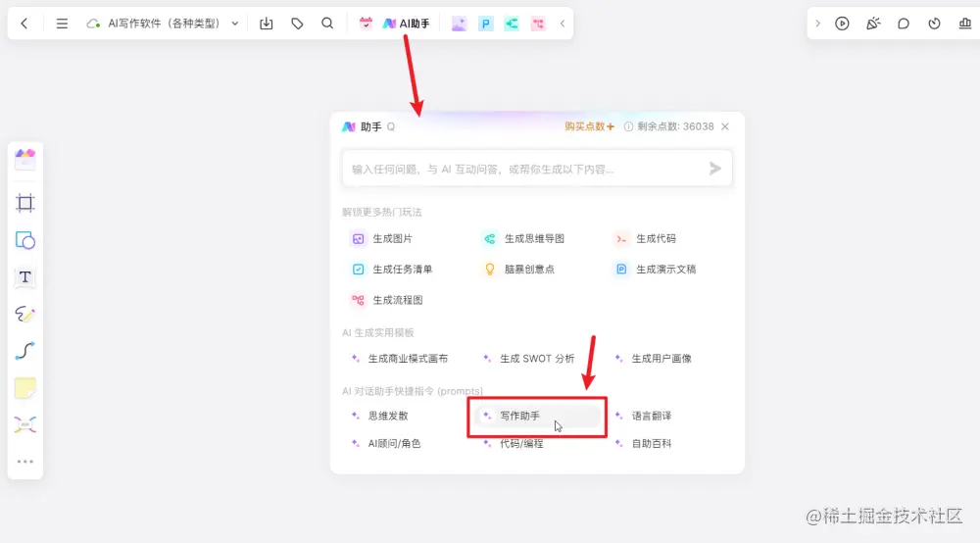Select 生成商业模式画布 template
Screen dimensions: 980x543
click(400, 359)
